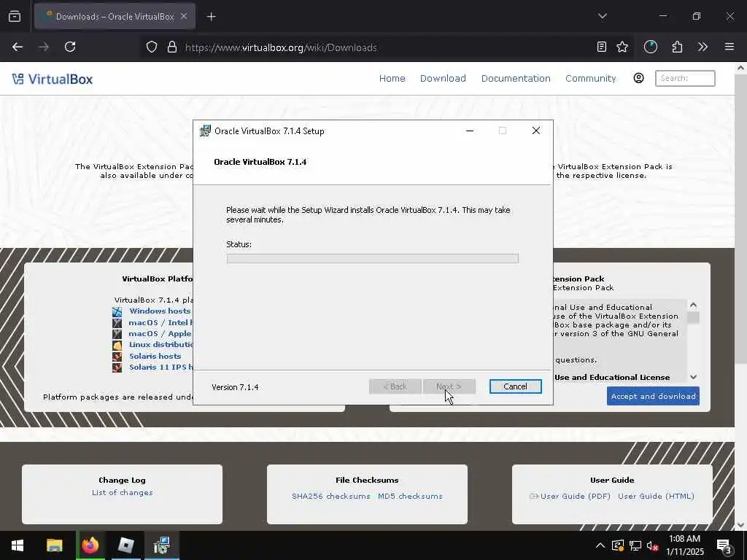This screenshot has height=560, width=747.
Task: Open List of changes link
Action: click(x=123, y=492)
